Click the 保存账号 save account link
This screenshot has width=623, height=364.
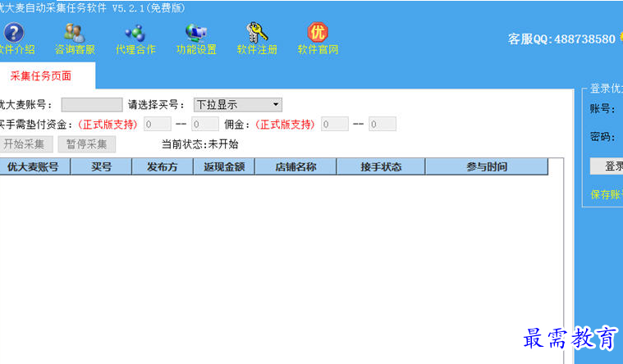[607, 194]
